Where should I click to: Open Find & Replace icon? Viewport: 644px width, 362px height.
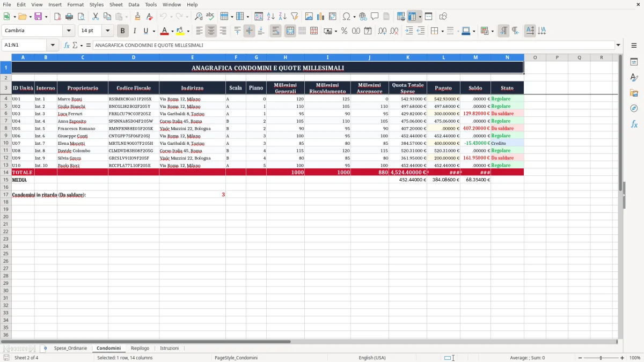coord(199,17)
